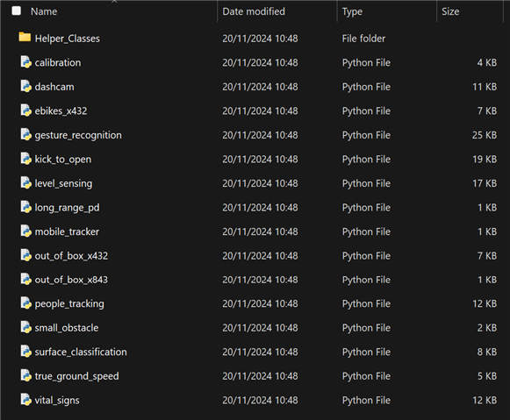Click the level_sensing file name
510x420 pixels.
(x=63, y=183)
